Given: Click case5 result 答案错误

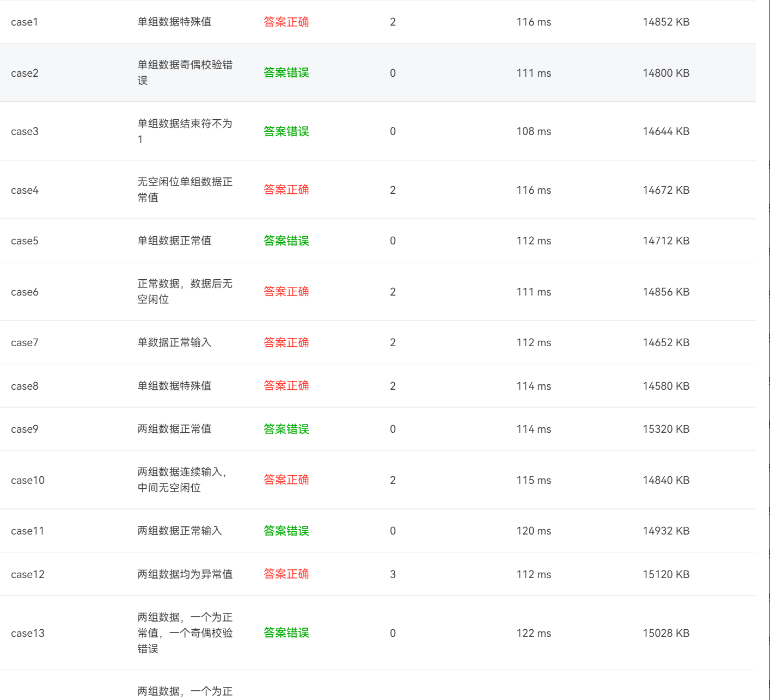Looking at the screenshot, I should (x=286, y=241).
